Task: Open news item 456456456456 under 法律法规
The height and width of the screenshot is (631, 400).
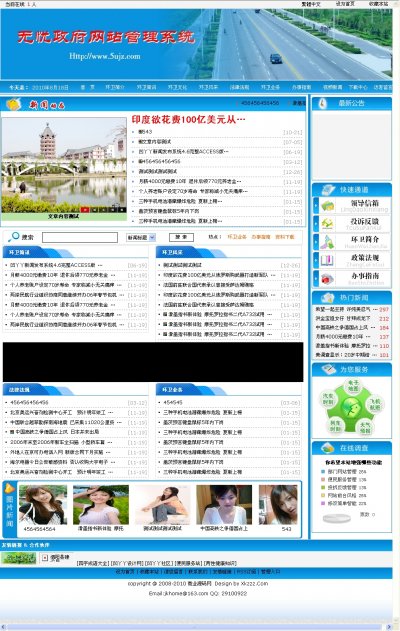Action: coord(29,402)
